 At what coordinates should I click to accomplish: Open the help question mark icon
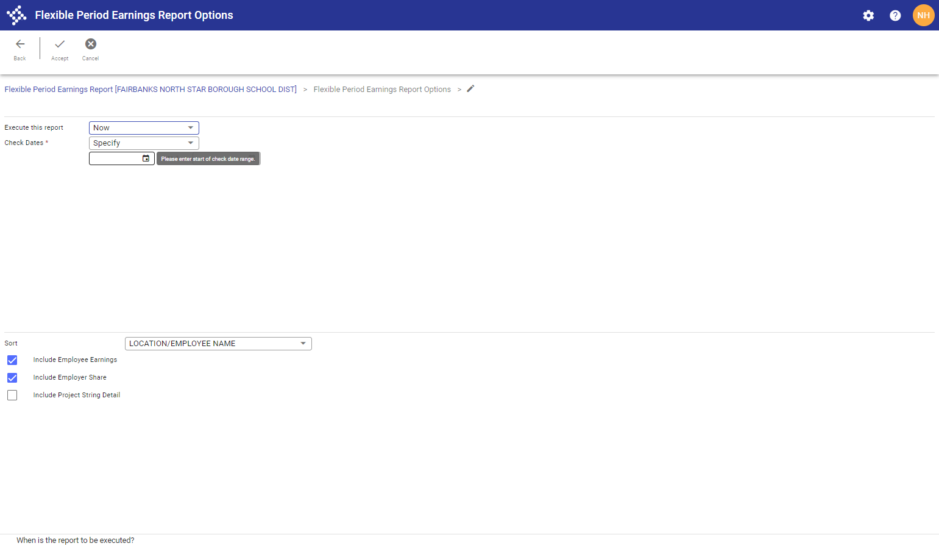[x=895, y=15]
